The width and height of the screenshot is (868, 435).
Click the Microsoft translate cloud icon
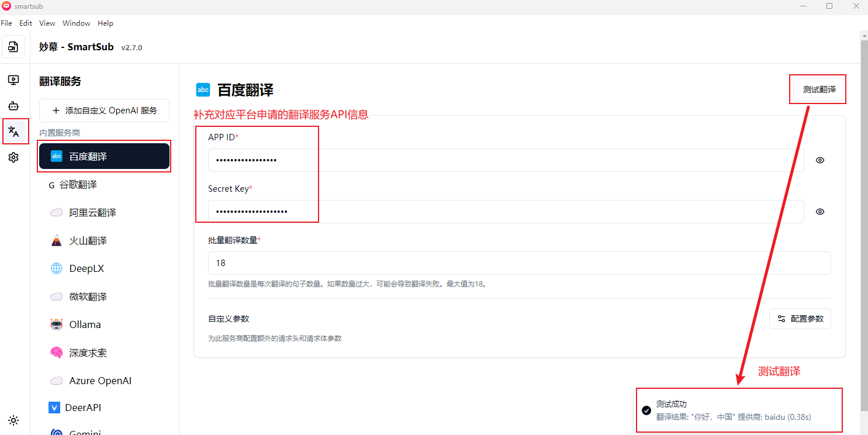point(57,297)
